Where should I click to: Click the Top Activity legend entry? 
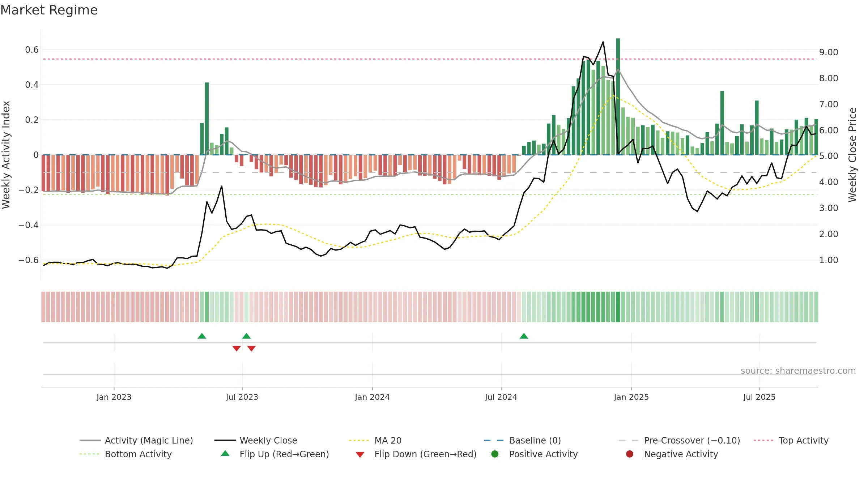click(x=791, y=440)
